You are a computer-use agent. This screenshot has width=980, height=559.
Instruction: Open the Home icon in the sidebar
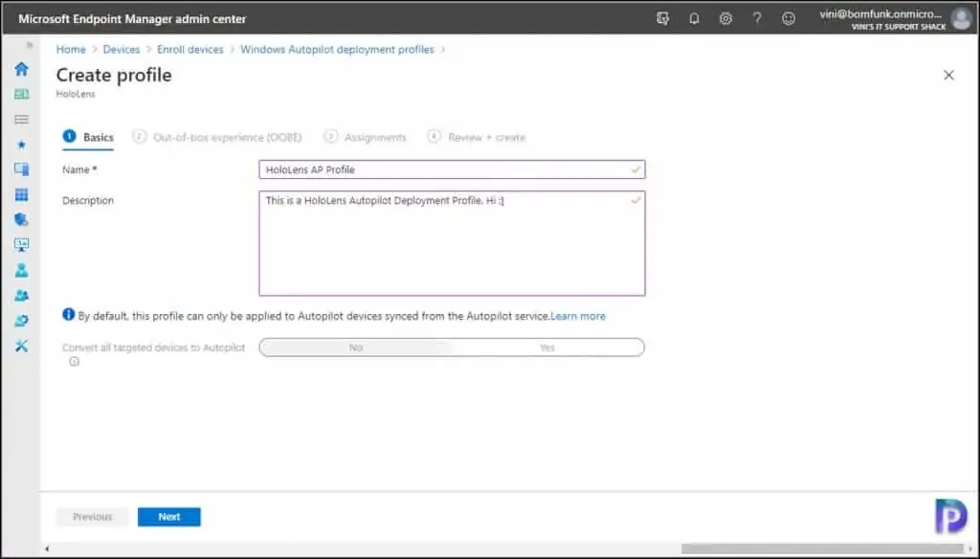tap(21, 70)
